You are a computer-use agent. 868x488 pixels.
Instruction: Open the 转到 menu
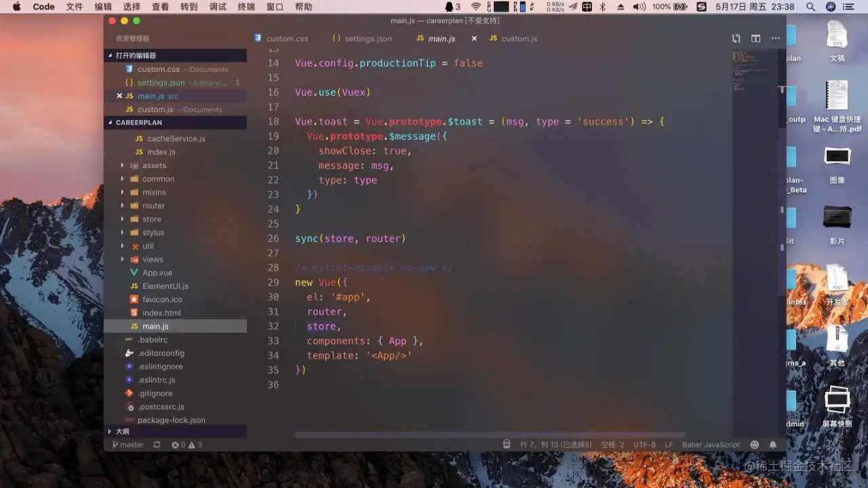(x=188, y=7)
